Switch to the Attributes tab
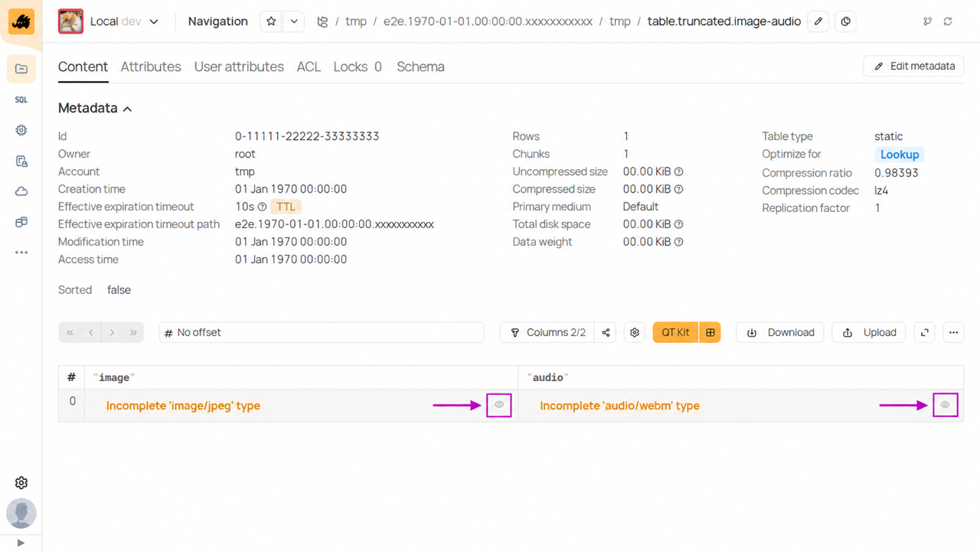Viewport: 980px width, 551px height. coord(151,67)
